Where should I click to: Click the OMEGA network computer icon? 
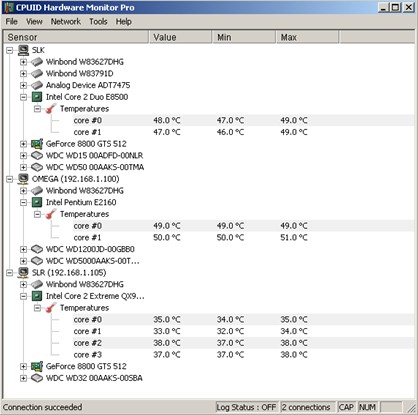23,179
